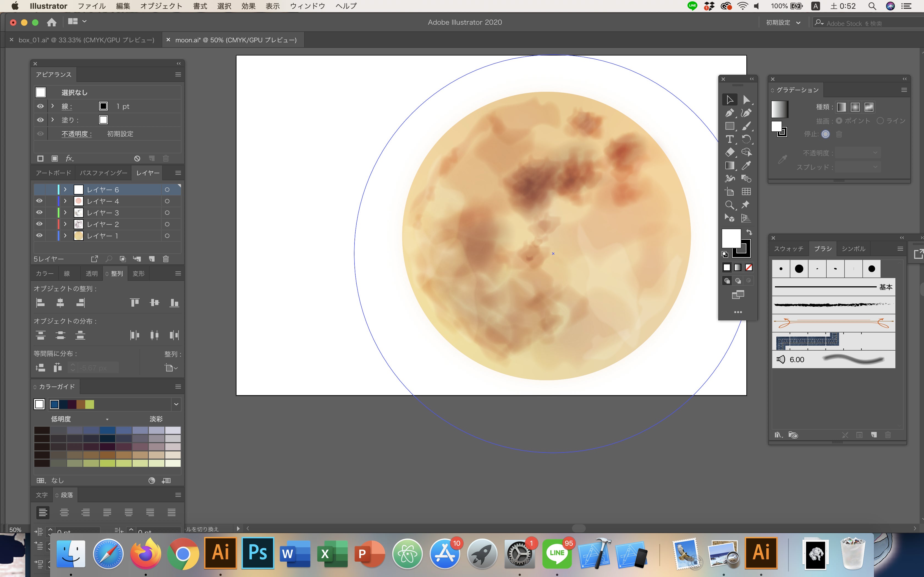924x577 pixels.
Task: Click horizontal align left icon
Action: (x=40, y=303)
